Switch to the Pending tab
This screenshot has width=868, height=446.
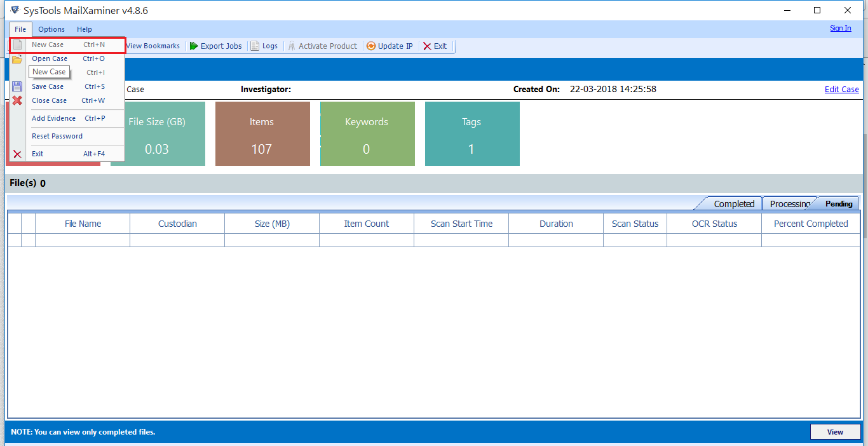[x=838, y=204]
